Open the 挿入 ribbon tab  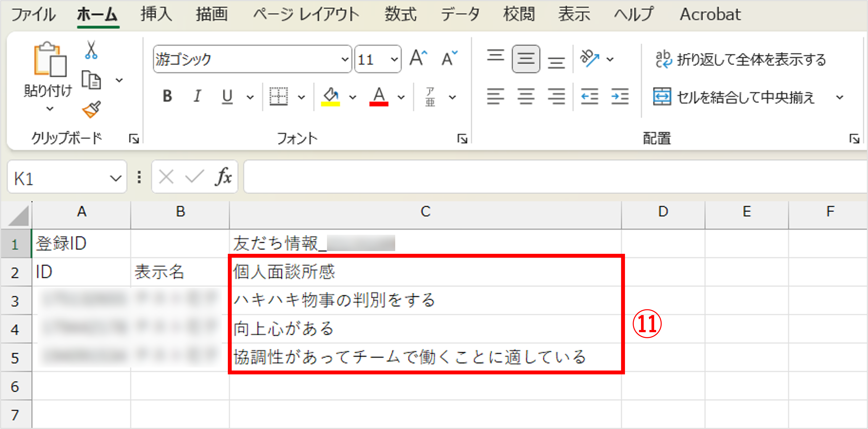[x=156, y=14]
